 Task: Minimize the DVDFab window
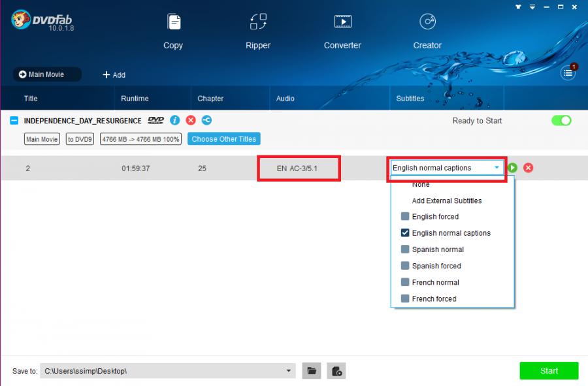(546, 7)
